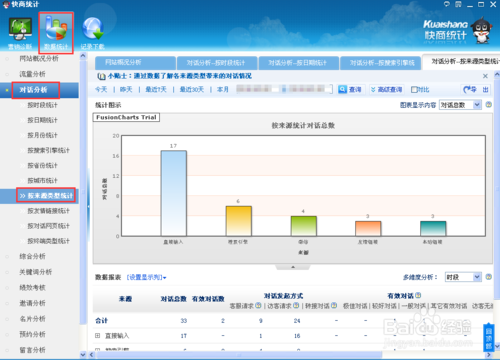
Task: Click help icon beside 对话总数 dropdown
Action: click(489, 105)
